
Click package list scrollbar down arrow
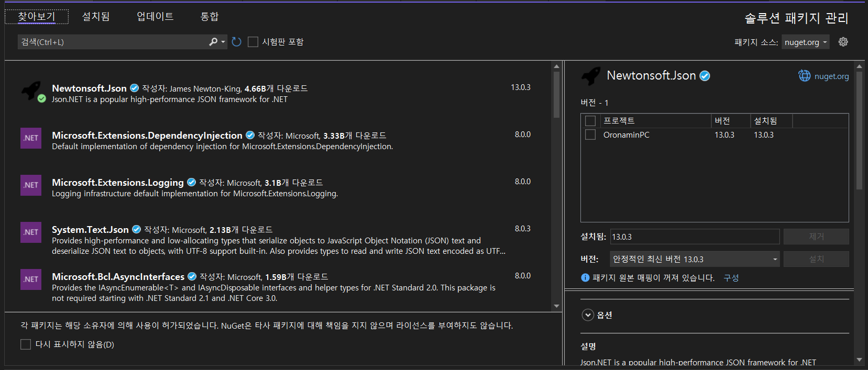(556, 306)
